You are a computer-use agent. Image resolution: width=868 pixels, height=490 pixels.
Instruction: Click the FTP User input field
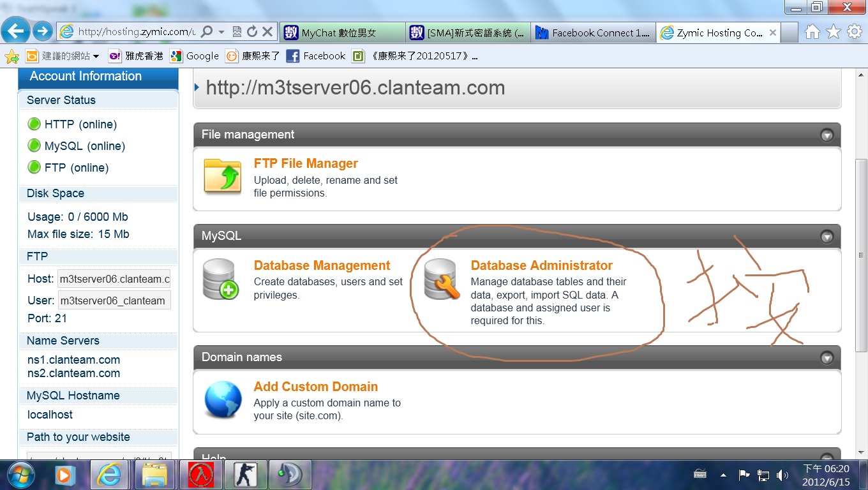[x=114, y=301]
